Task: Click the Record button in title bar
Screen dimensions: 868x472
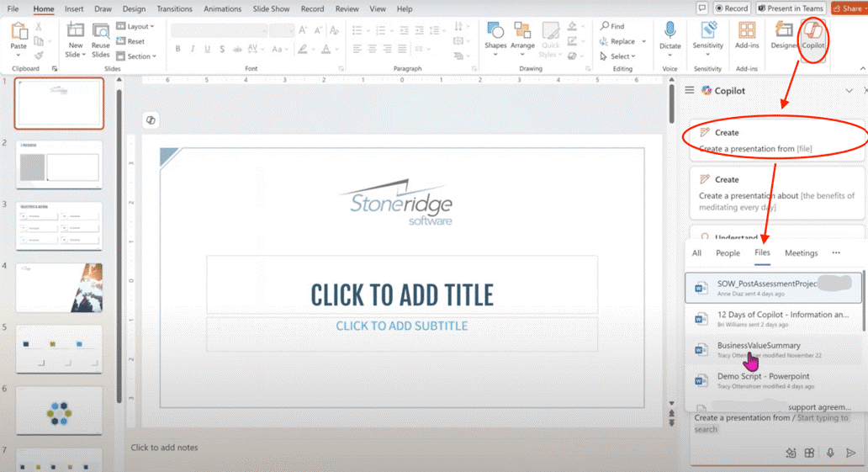Action: tap(731, 8)
